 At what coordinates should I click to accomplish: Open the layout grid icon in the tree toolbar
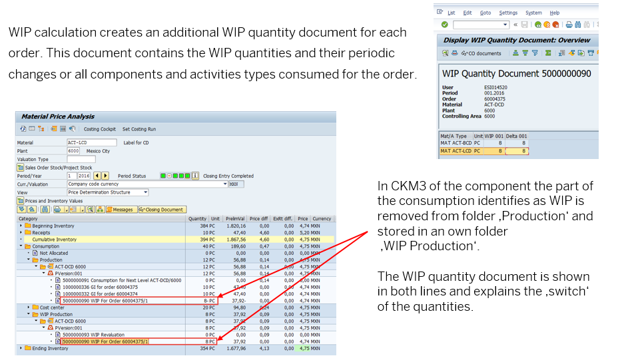(73, 210)
